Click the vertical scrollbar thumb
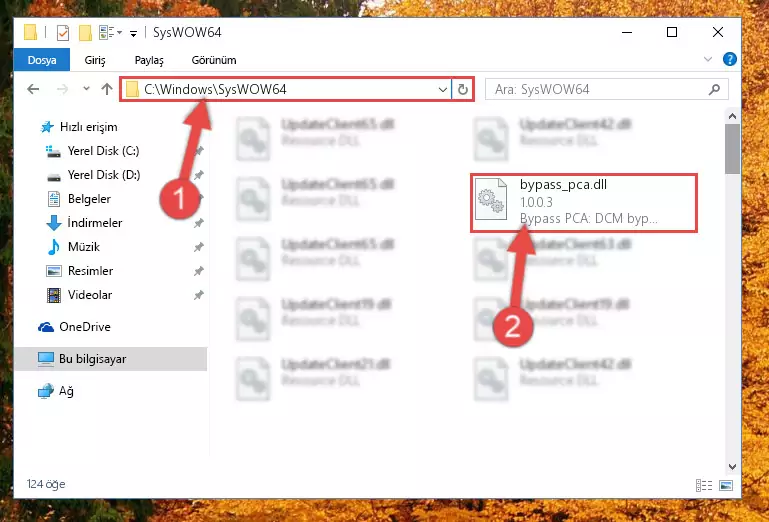 (732, 149)
